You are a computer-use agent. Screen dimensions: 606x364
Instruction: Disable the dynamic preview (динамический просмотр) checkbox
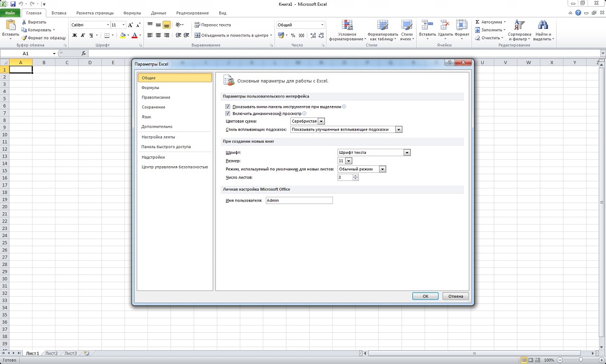[228, 114]
